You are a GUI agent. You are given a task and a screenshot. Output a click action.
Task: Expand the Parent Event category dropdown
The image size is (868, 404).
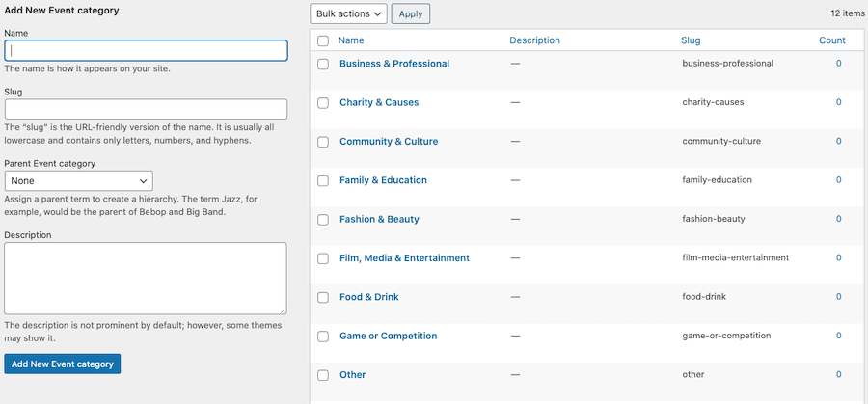point(79,181)
